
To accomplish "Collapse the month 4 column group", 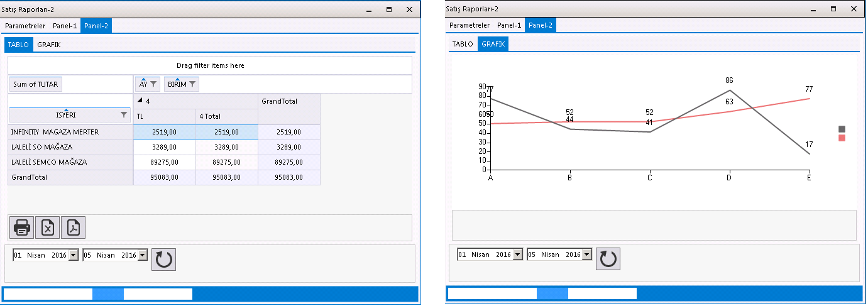I will tap(140, 101).
